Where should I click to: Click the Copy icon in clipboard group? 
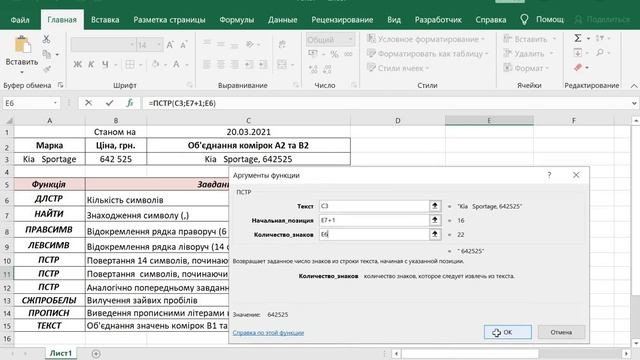[x=47, y=54]
